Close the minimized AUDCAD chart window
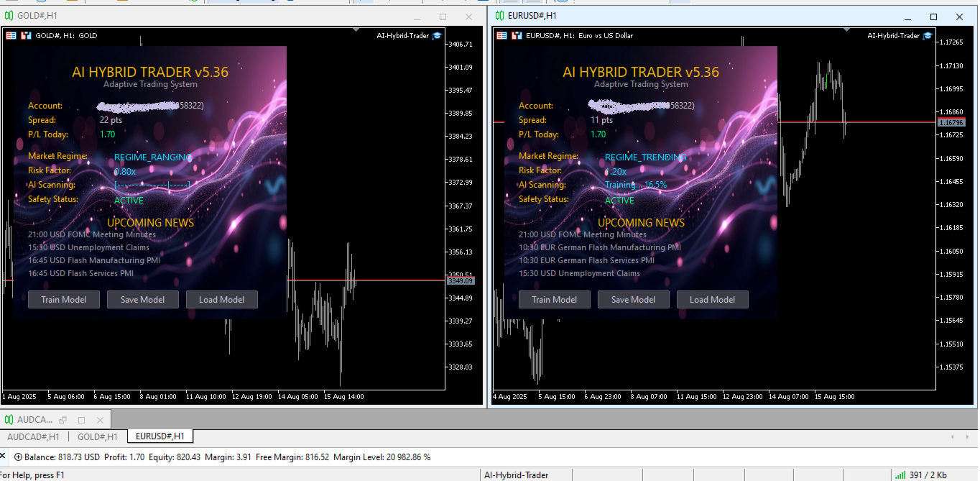 click(100, 419)
